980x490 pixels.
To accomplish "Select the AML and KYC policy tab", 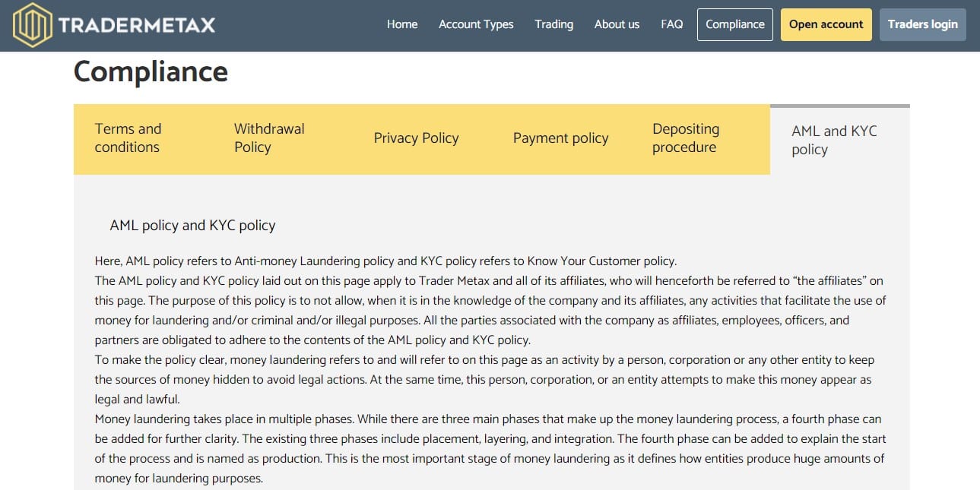I will click(x=840, y=140).
